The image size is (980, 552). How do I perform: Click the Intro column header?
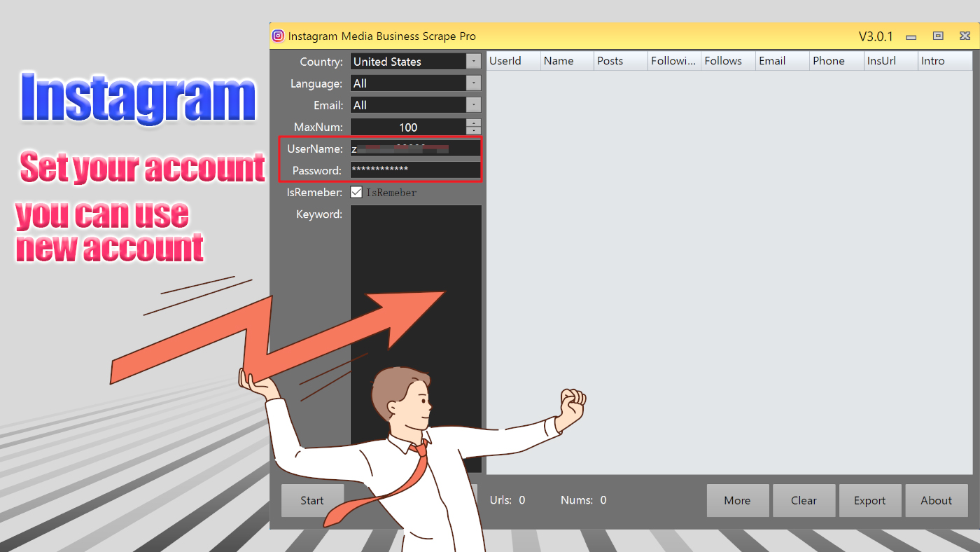point(945,61)
